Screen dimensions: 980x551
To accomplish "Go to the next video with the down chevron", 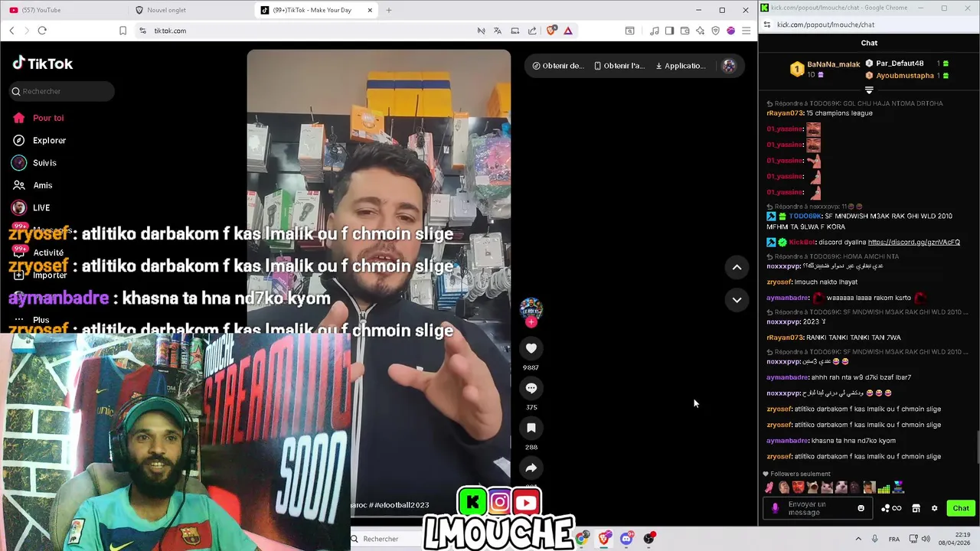I will [x=737, y=300].
